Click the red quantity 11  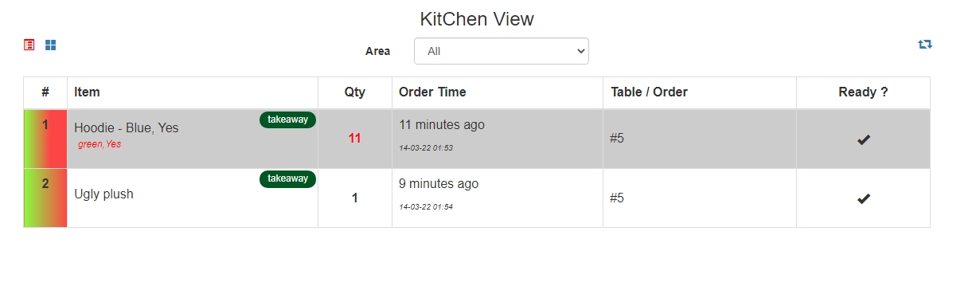click(x=355, y=139)
